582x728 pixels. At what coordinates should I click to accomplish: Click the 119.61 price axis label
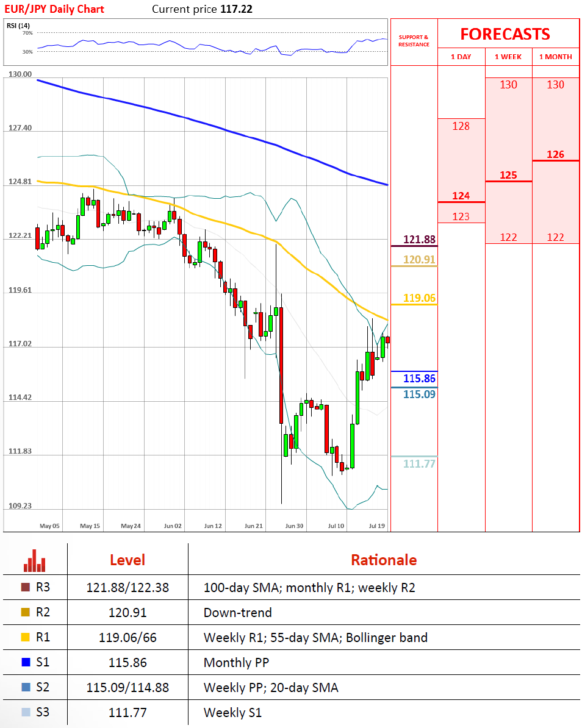pos(20,290)
